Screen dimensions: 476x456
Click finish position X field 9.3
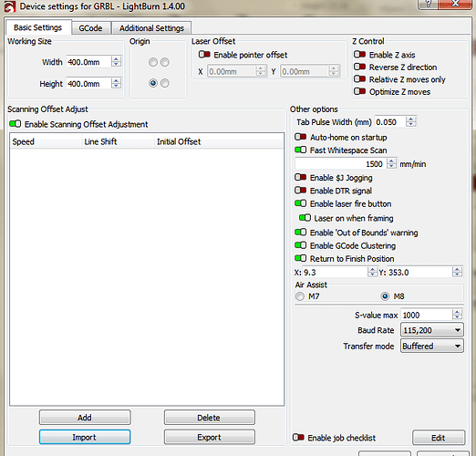click(335, 272)
